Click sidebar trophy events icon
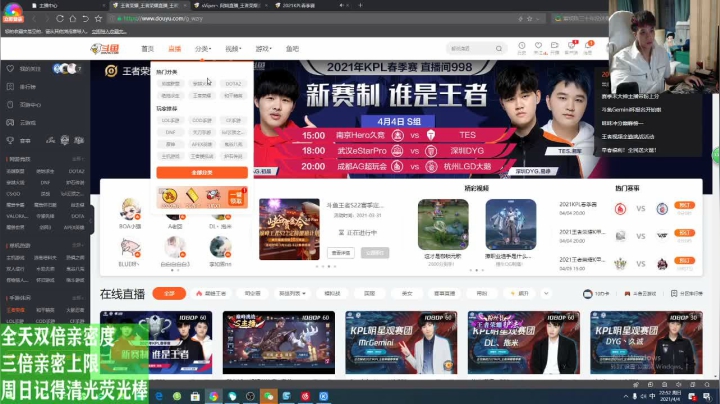 point(10,140)
